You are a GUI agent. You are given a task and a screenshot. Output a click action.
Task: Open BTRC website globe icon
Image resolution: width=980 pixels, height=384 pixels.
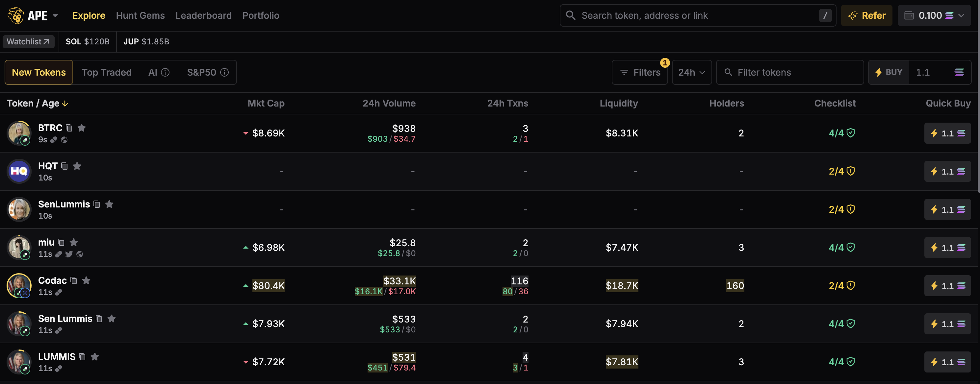point(64,140)
